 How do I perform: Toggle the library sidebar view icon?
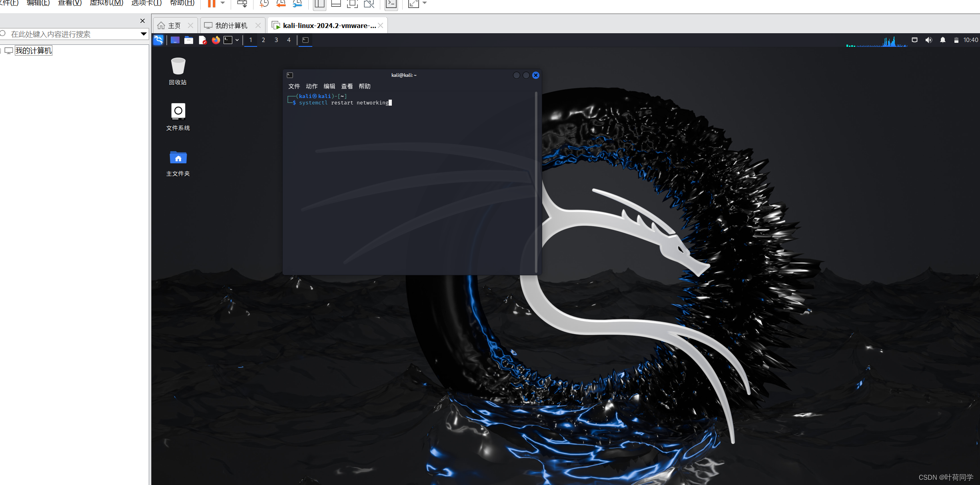point(319,4)
